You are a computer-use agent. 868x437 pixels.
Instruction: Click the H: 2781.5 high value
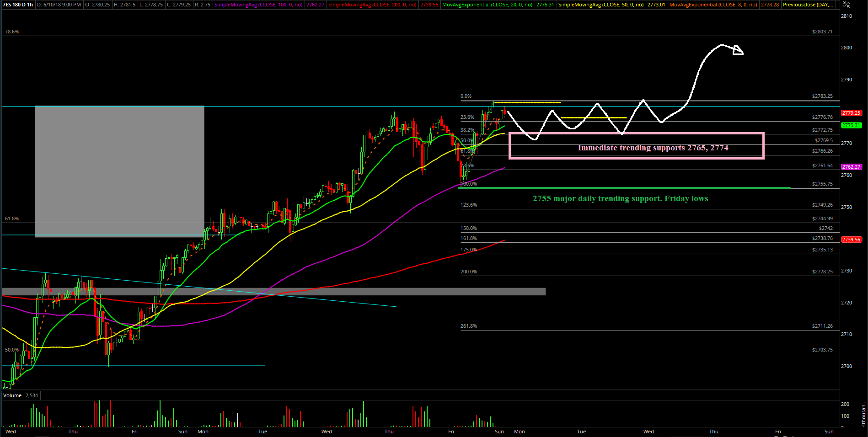point(125,5)
